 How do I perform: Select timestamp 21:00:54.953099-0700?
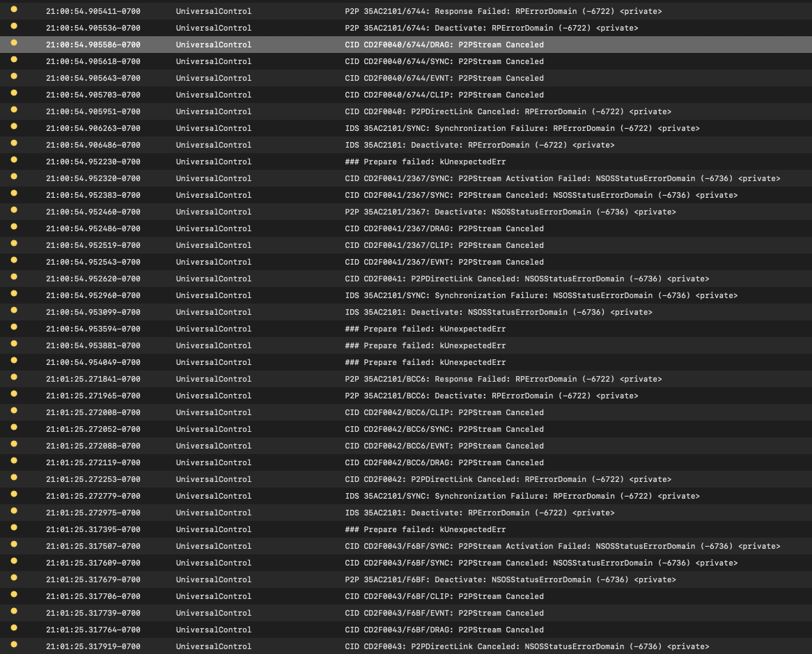pos(93,312)
